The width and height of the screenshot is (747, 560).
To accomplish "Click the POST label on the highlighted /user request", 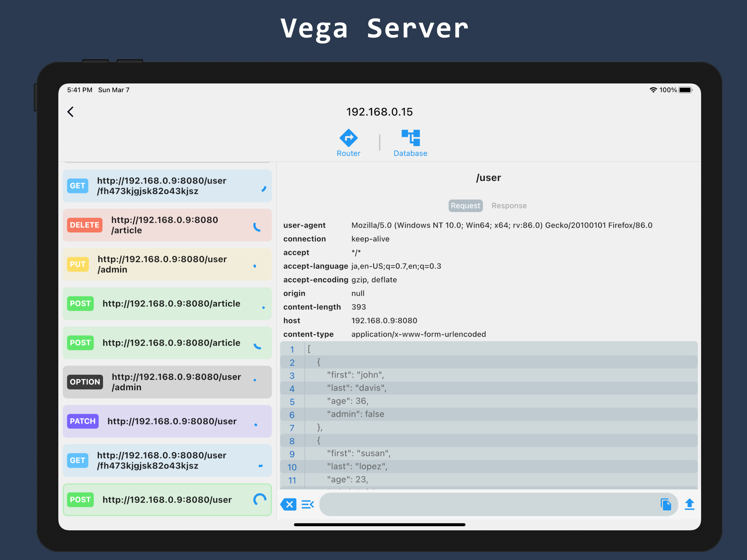I will point(80,500).
